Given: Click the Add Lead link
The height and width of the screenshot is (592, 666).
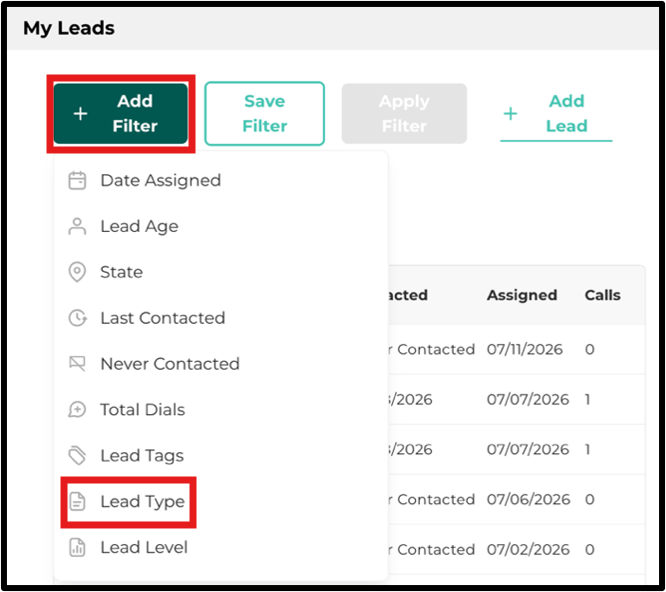Looking at the screenshot, I should (556, 113).
